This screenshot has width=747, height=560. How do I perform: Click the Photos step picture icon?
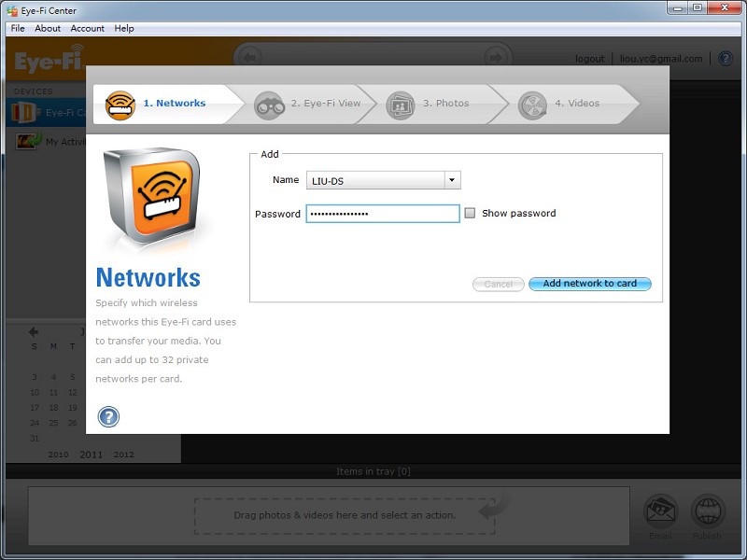click(401, 105)
